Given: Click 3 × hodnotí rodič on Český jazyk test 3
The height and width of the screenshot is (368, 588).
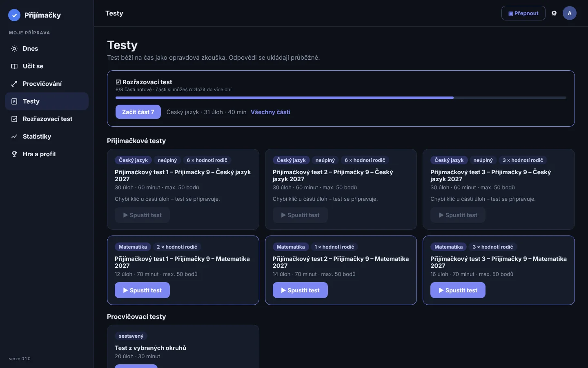Looking at the screenshot, I should tap(523, 160).
